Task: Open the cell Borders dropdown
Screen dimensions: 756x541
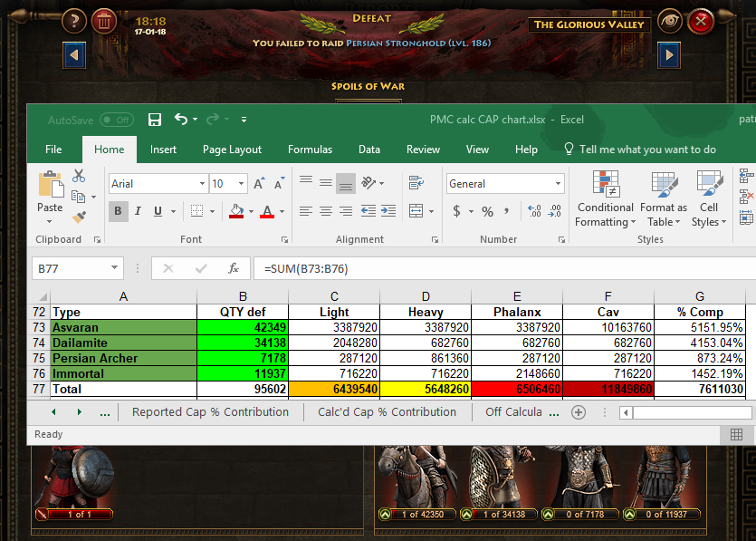Action: click(212, 211)
